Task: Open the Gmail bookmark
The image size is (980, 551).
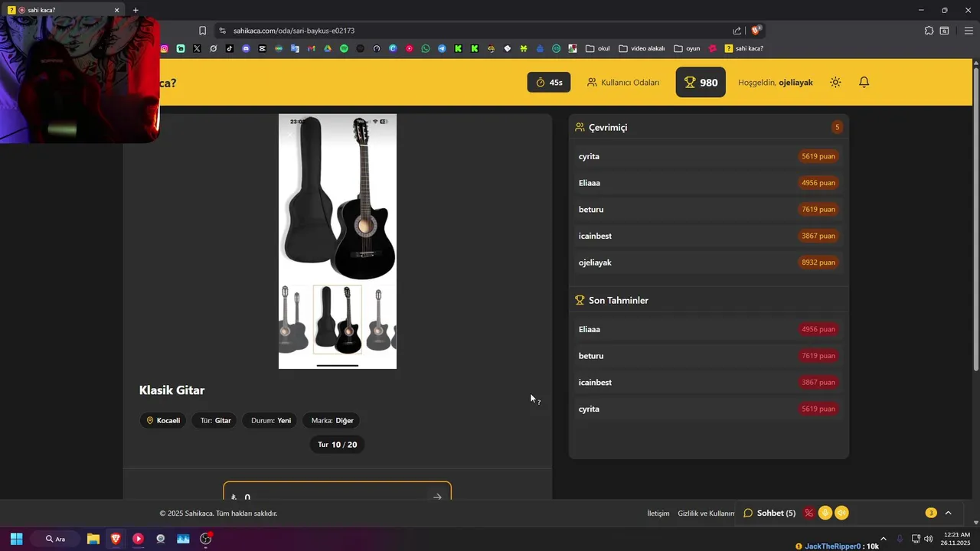Action: click(311, 48)
